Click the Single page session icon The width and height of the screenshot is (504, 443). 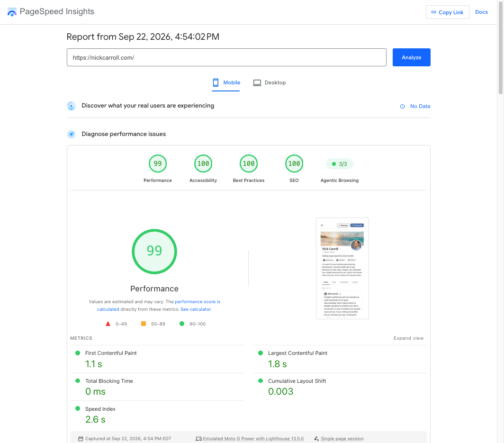[316, 439]
